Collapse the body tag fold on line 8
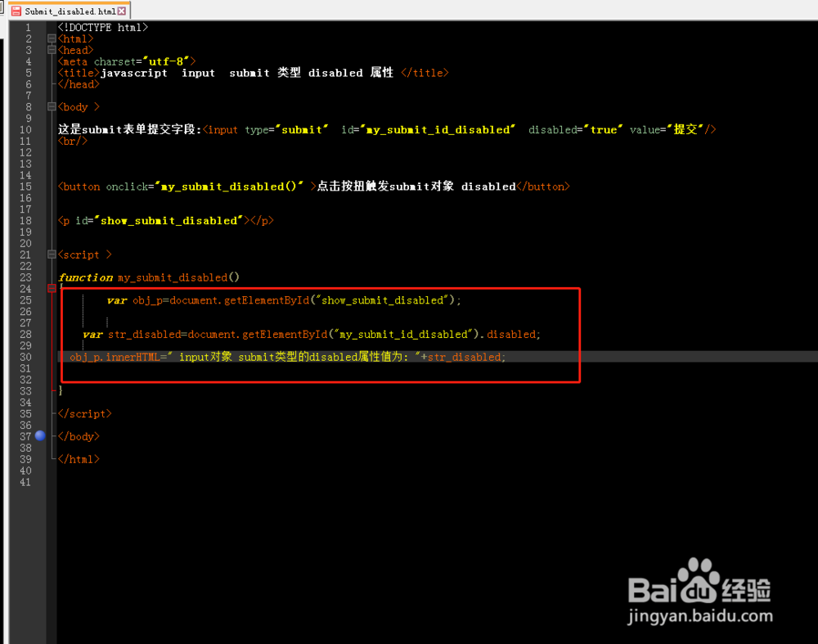The width and height of the screenshot is (818, 644). tap(51, 107)
